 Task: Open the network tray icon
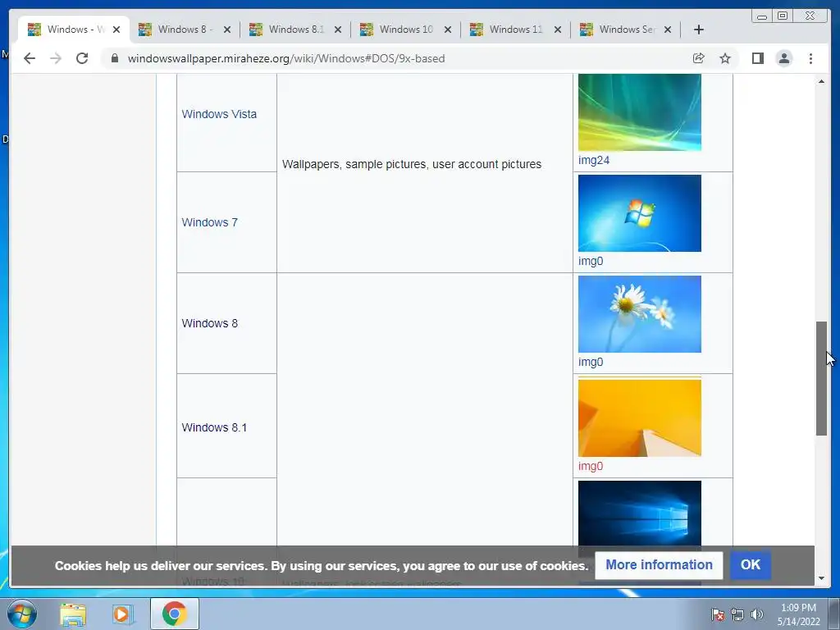click(737, 614)
